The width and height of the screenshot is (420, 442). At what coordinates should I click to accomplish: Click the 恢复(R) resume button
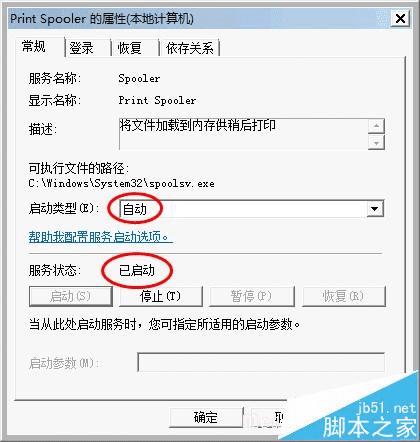point(344,296)
